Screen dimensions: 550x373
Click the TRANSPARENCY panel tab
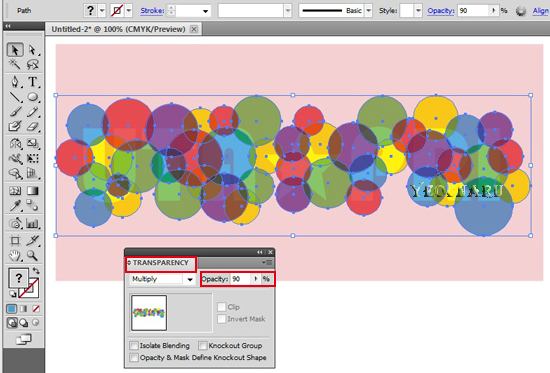coord(161,263)
